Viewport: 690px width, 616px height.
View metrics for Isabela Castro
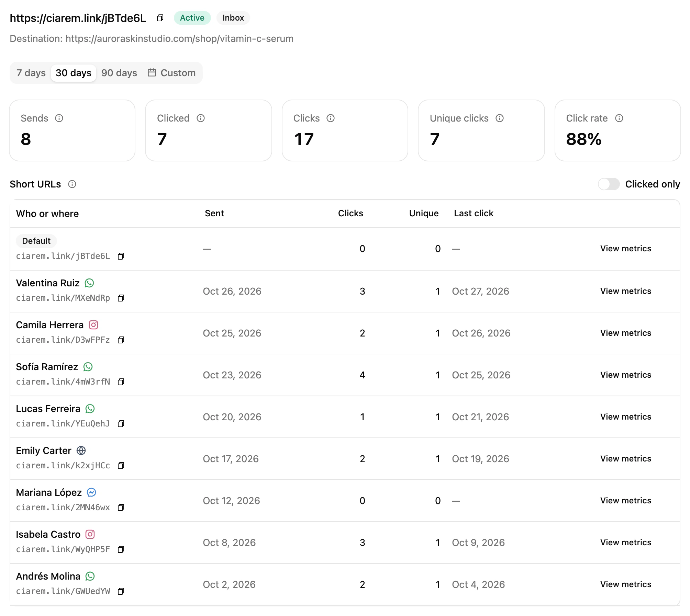pyautogui.click(x=626, y=543)
